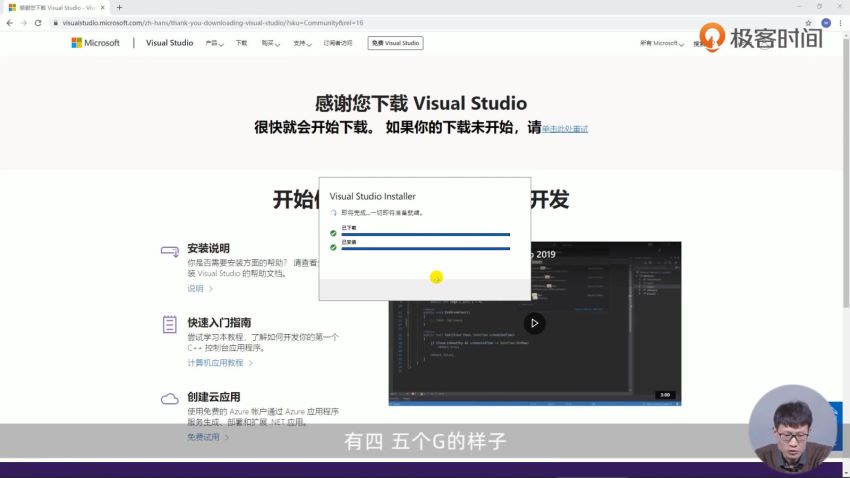Expand the 支持 menu
The image size is (850, 478).
coord(302,43)
